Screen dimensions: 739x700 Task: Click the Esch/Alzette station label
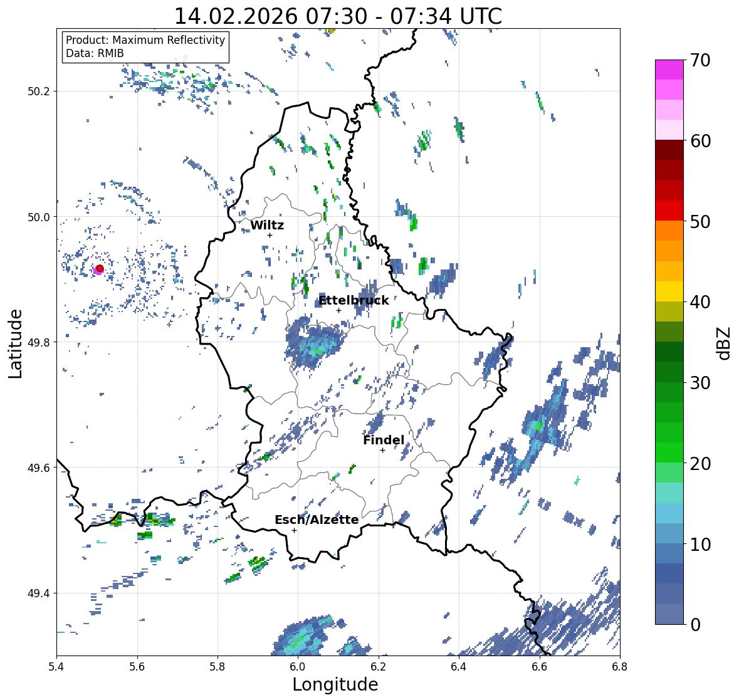pos(317,520)
